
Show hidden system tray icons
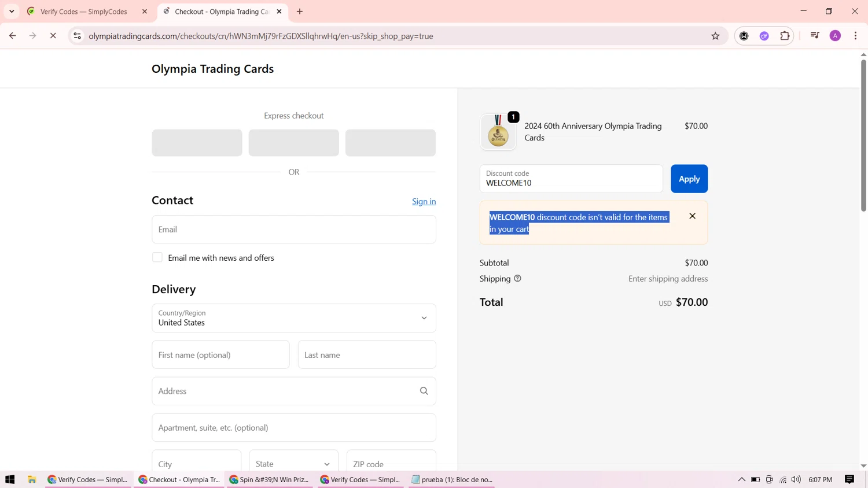coord(741,479)
